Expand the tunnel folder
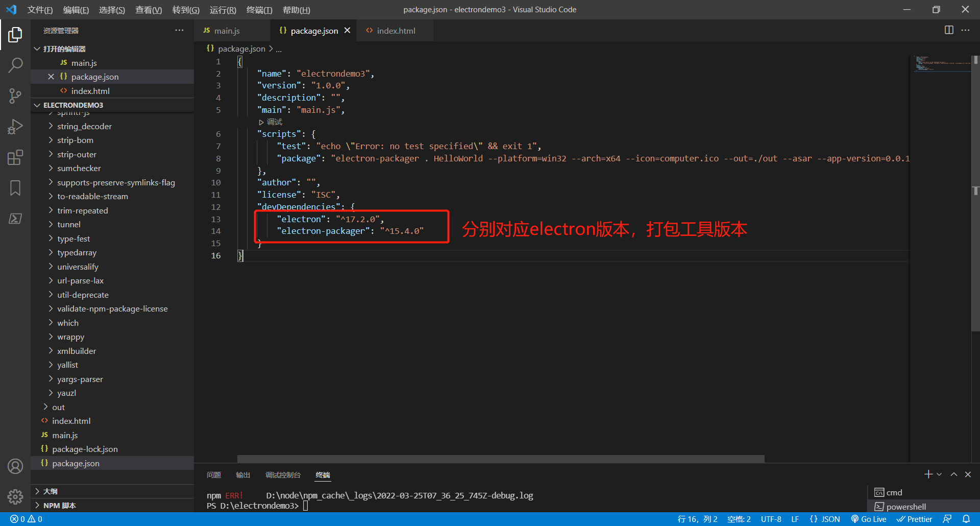The image size is (980, 526). point(112,224)
